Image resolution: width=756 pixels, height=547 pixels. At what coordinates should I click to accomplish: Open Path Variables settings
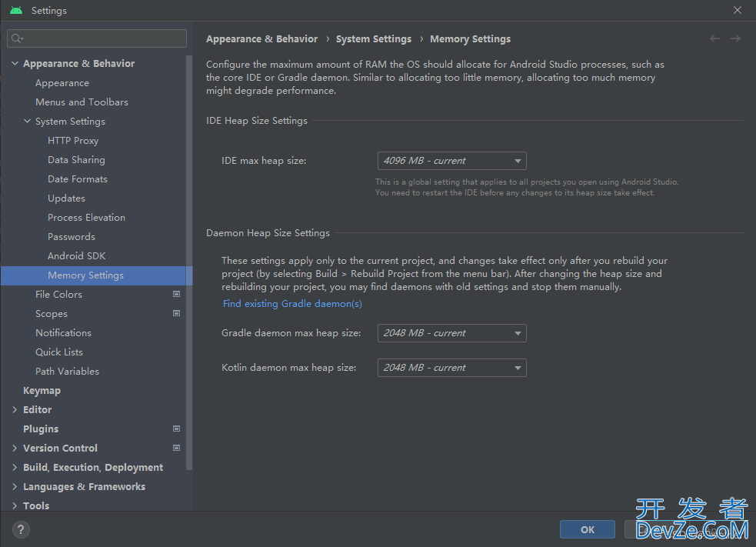[67, 372]
